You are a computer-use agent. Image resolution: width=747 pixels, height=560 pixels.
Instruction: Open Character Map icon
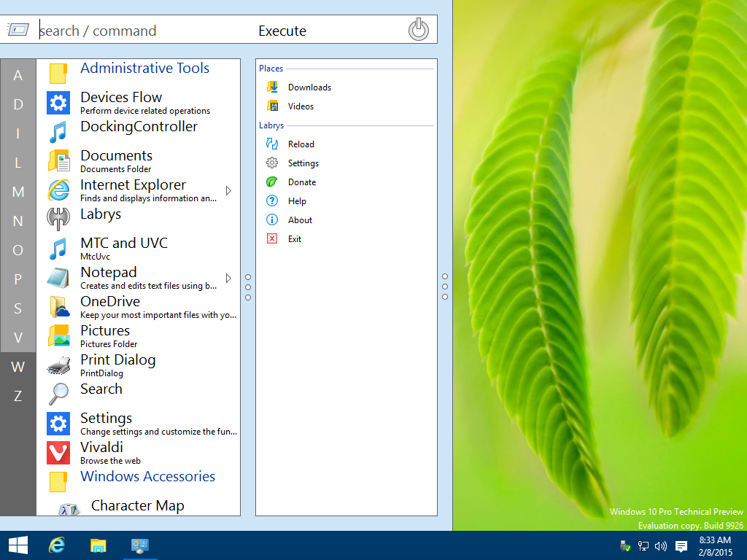[69, 508]
